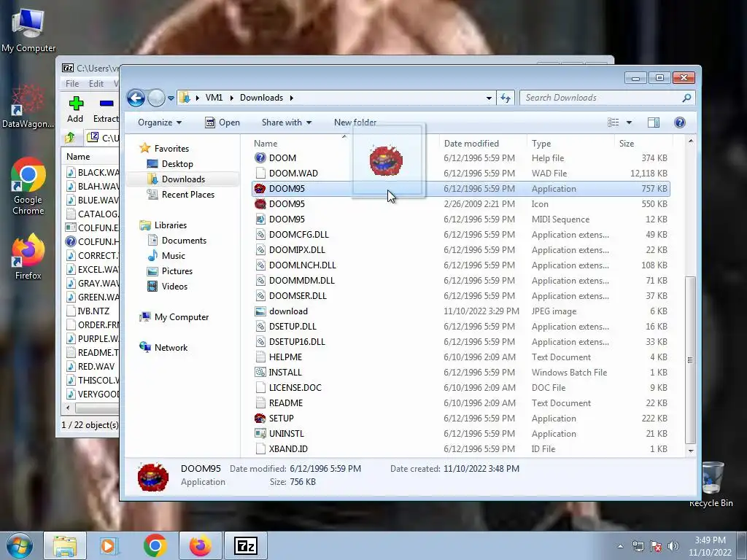Click the volume speaker tray icon
The height and width of the screenshot is (560, 747).
(673, 546)
